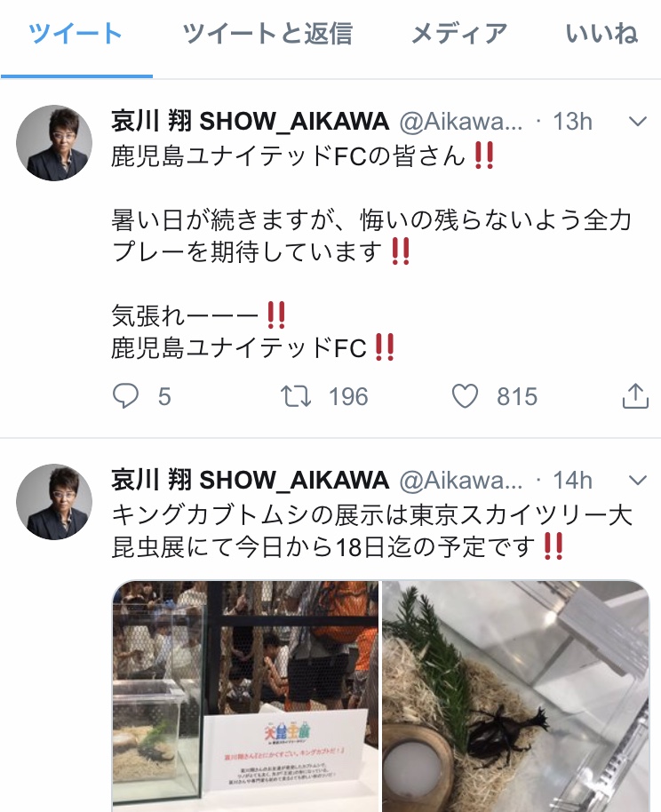Open 哀川 翔 SHOW_AIKAWA name on first tweet
This screenshot has height=812, width=661.
251,121
